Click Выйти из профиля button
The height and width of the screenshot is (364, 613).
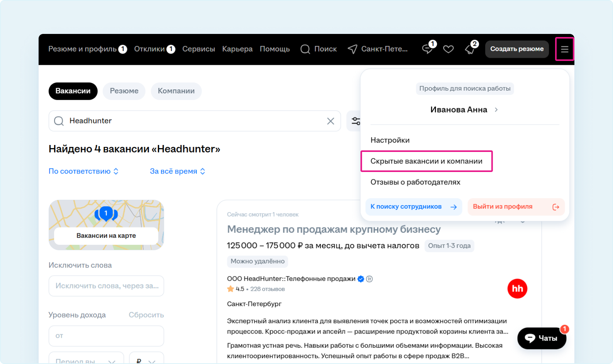coord(516,207)
